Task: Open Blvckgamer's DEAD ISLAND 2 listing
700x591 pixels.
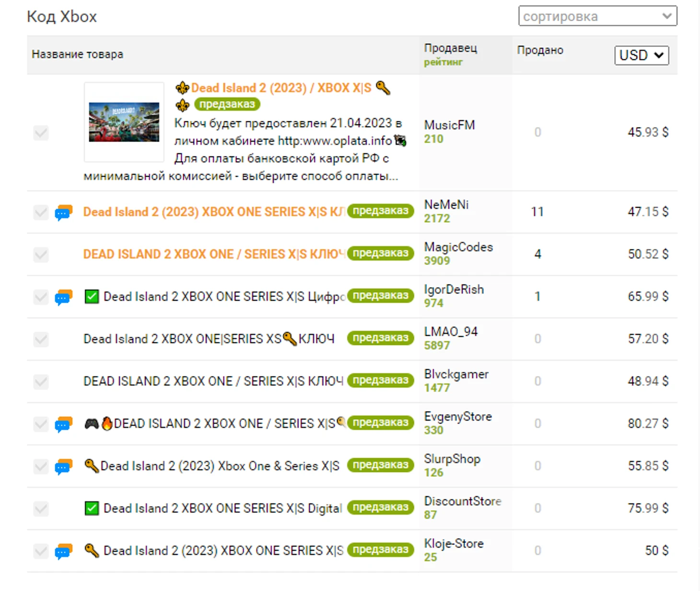Action: (213, 381)
